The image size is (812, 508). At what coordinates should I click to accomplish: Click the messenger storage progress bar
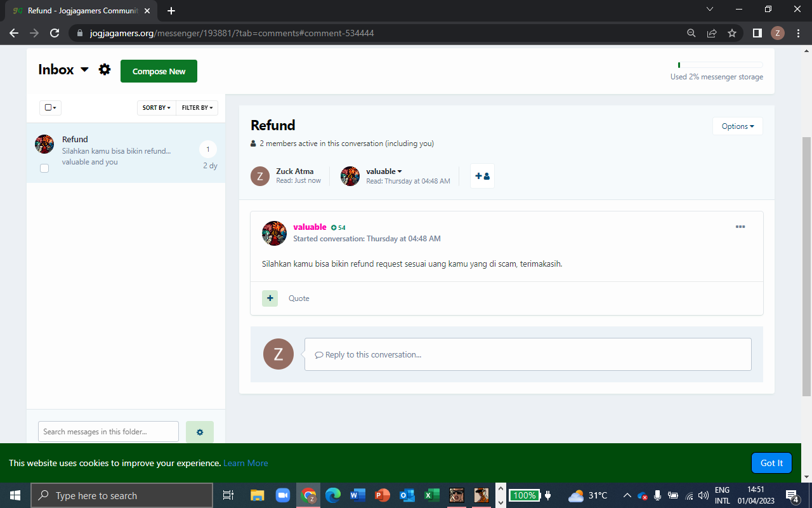[x=720, y=65]
